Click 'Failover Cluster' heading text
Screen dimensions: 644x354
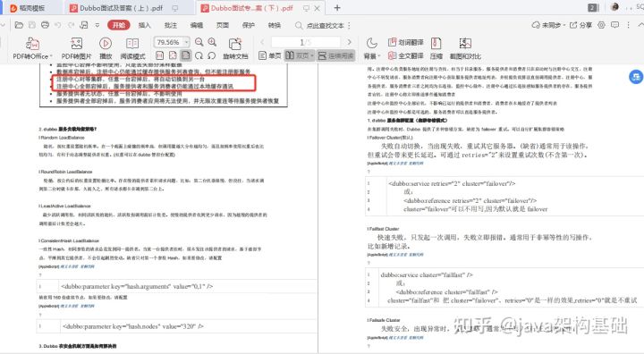coord(390,138)
